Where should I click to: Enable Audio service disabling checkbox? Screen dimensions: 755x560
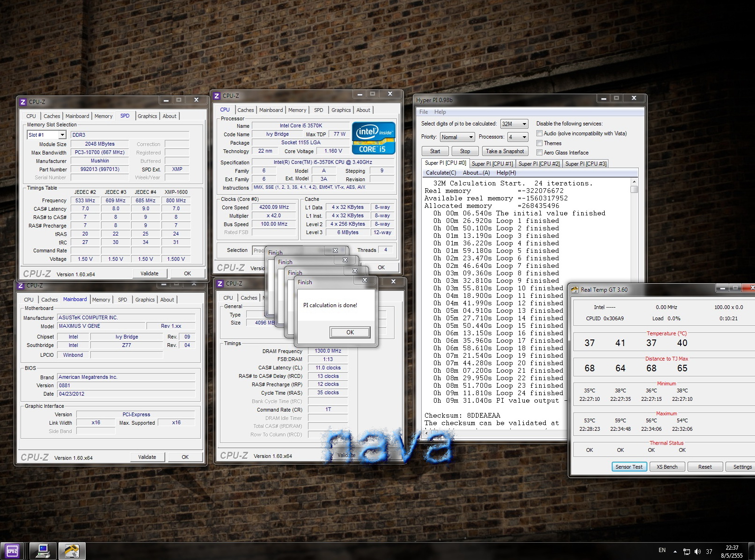pos(540,133)
